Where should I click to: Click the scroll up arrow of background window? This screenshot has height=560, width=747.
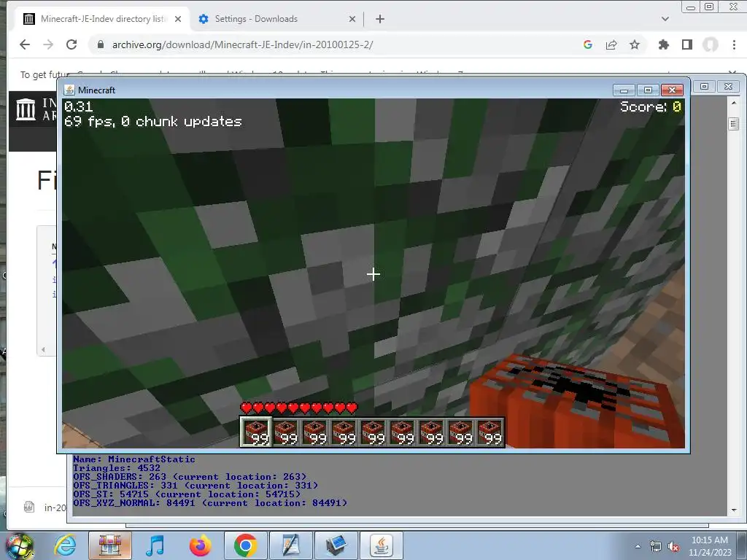[x=734, y=103]
